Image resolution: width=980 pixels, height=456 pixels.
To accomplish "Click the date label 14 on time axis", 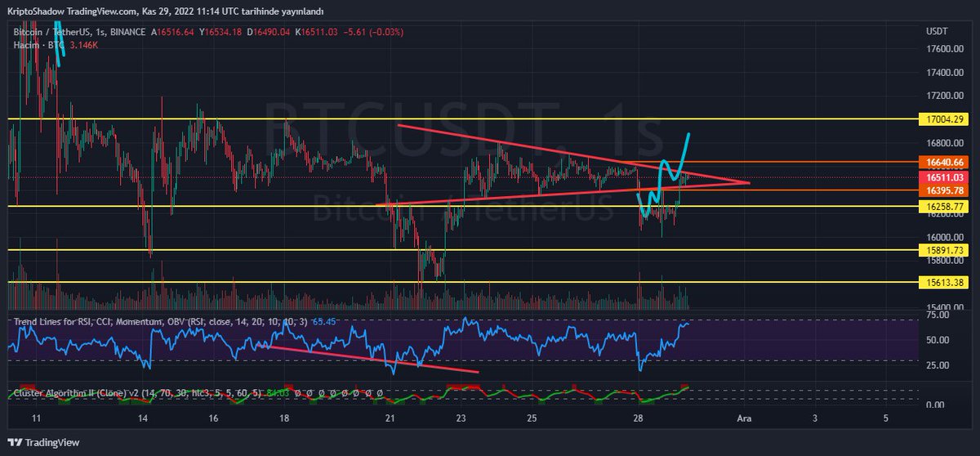I will click(142, 418).
